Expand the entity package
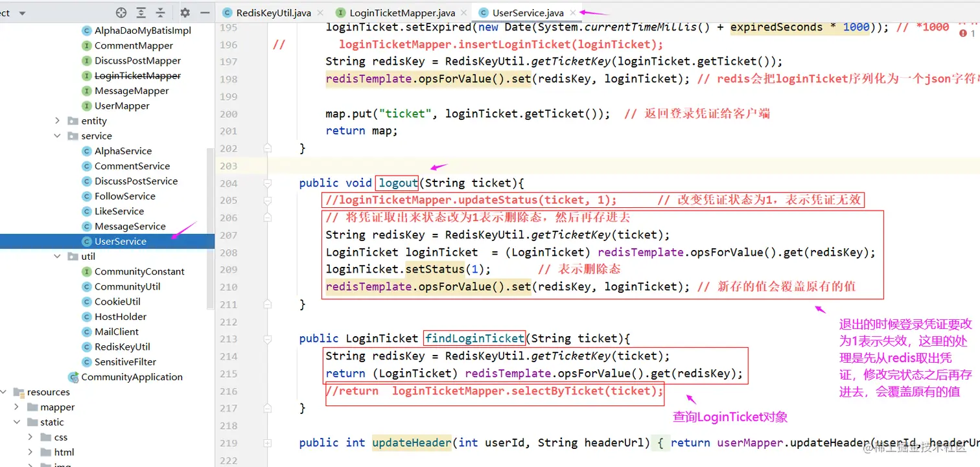 pos(57,120)
